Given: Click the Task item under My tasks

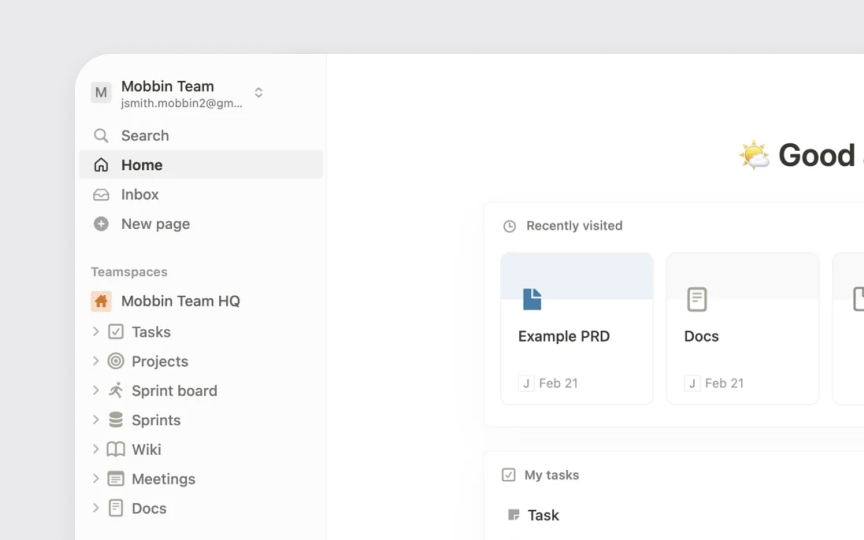Looking at the screenshot, I should (543, 515).
